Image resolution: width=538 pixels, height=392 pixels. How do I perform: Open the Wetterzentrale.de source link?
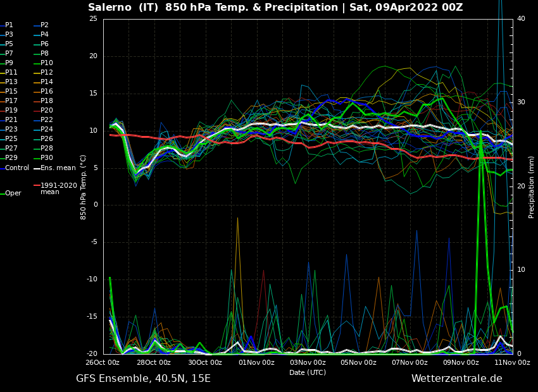tap(456, 378)
